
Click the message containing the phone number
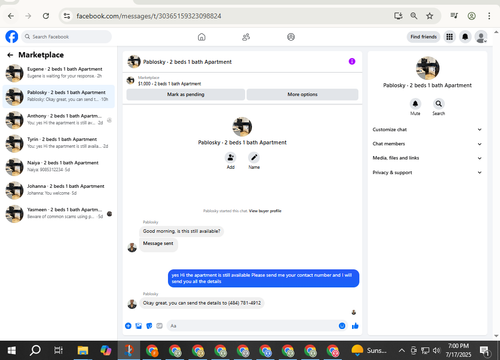point(202,303)
